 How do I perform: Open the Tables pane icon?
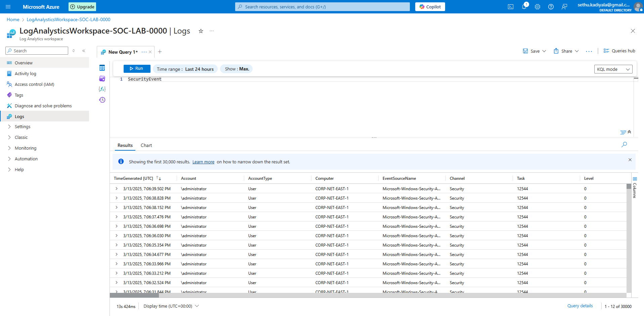(x=102, y=68)
